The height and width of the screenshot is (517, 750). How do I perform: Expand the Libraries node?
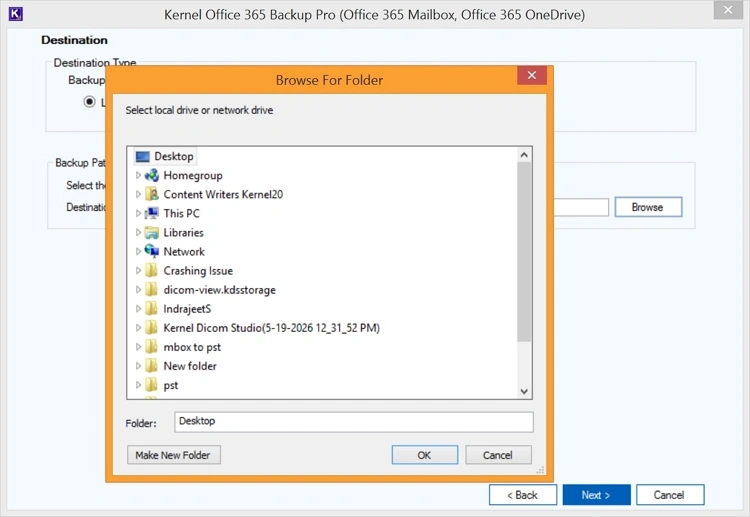pyautogui.click(x=138, y=232)
